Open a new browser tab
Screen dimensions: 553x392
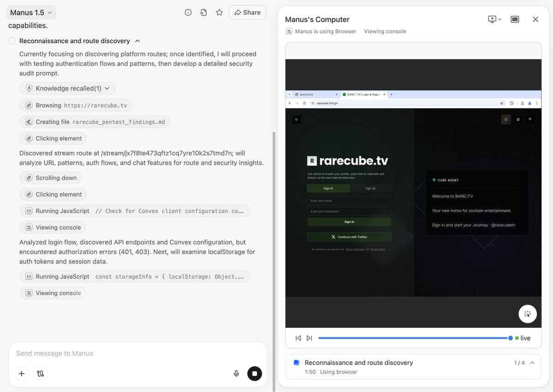coord(392,95)
